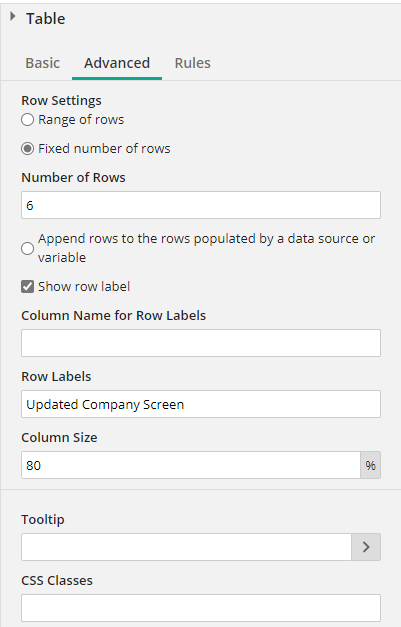Click the Column Size value field
The height and width of the screenshot is (627, 401).
(x=191, y=465)
